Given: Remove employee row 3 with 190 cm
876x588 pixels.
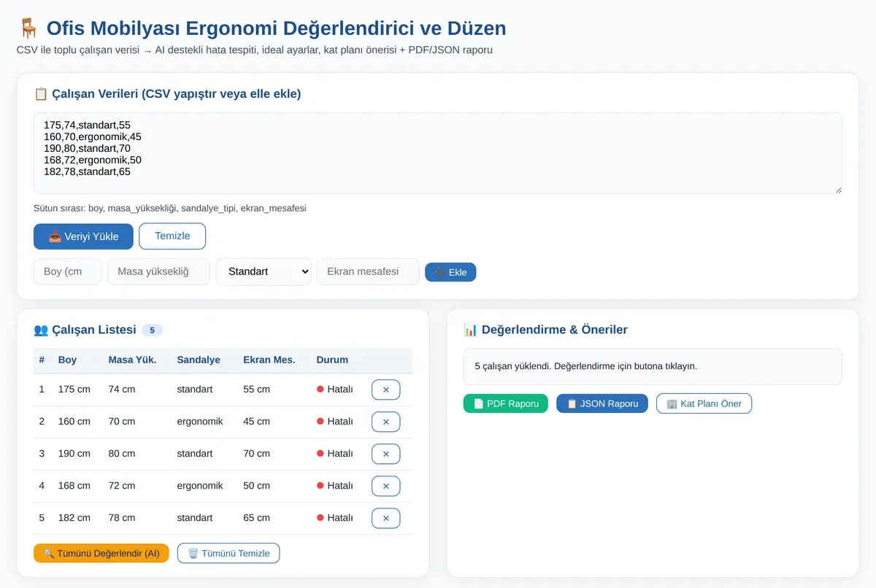Looking at the screenshot, I should (385, 454).
